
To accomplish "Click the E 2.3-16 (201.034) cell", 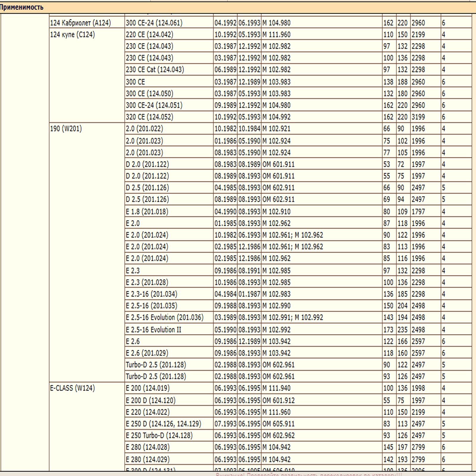I will point(169,294).
